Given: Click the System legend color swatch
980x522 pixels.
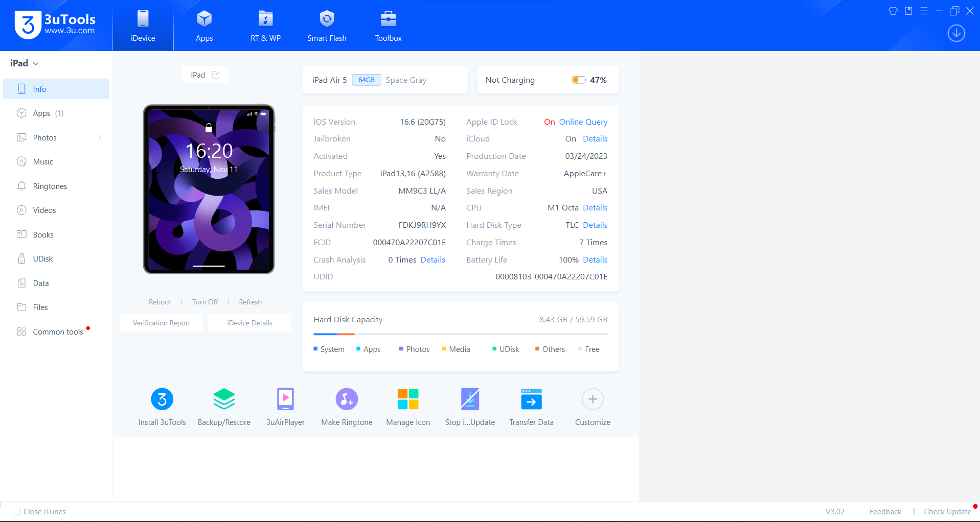Looking at the screenshot, I should pyautogui.click(x=315, y=349).
